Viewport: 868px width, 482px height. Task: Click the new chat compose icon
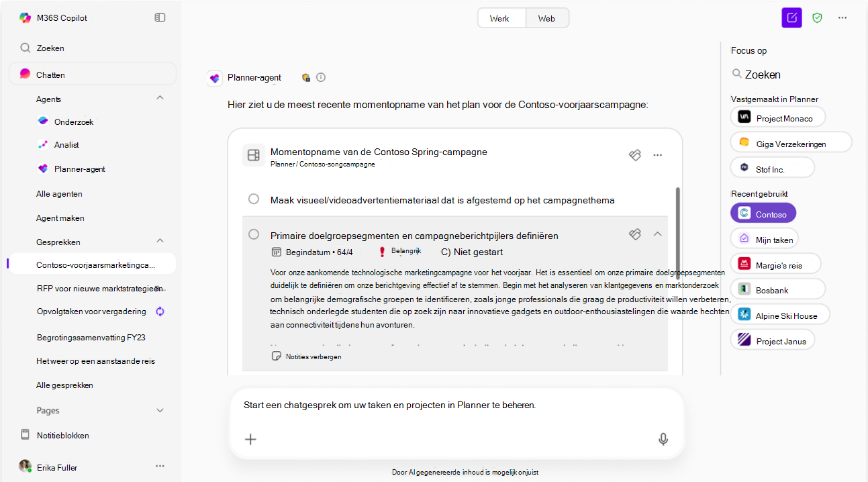(792, 18)
